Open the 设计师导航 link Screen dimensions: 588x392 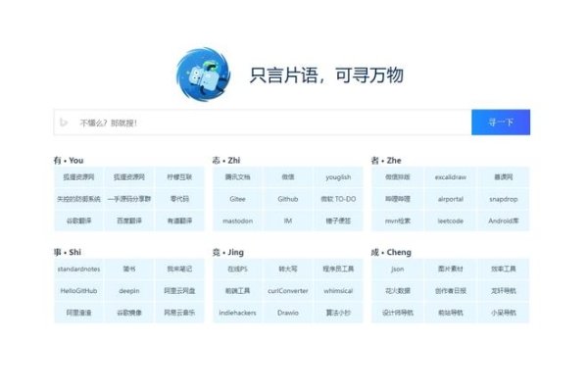398,313
